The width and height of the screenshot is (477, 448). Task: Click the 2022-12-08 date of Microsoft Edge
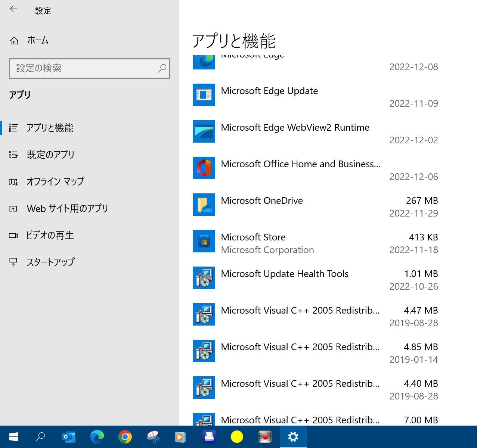[x=414, y=67]
